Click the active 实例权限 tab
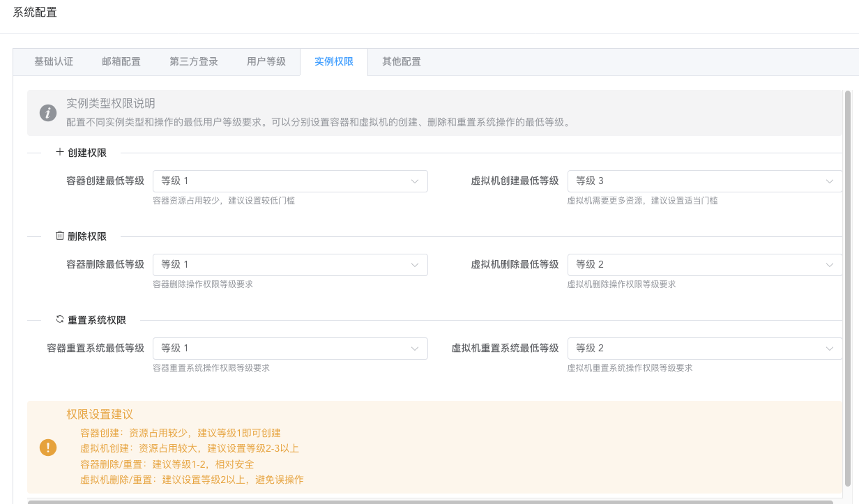Image resolution: width=859 pixels, height=504 pixels. tap(334, 62)
